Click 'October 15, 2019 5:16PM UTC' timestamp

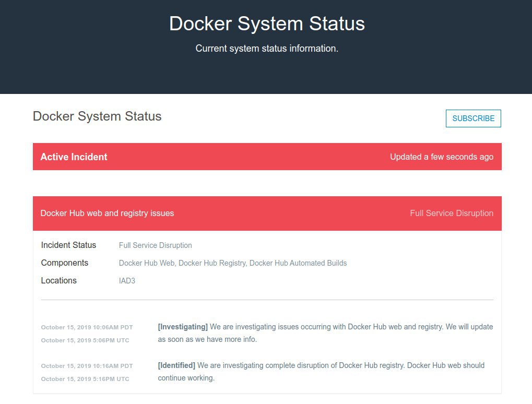point(85,379)
